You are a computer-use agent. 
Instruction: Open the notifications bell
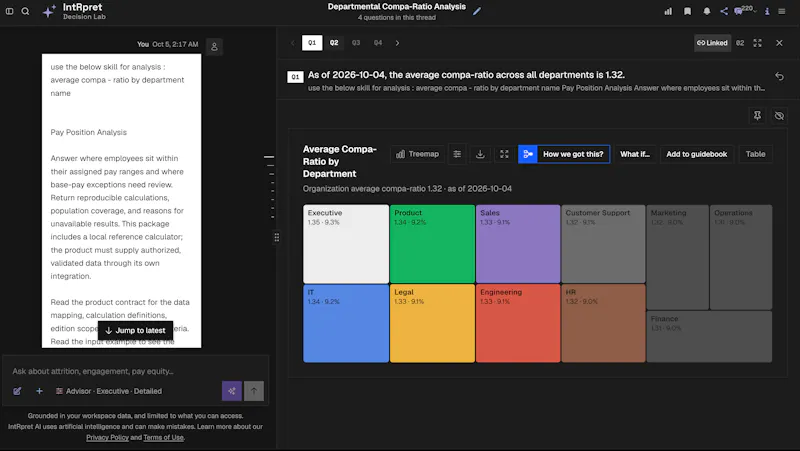click(x=706, y=11)
